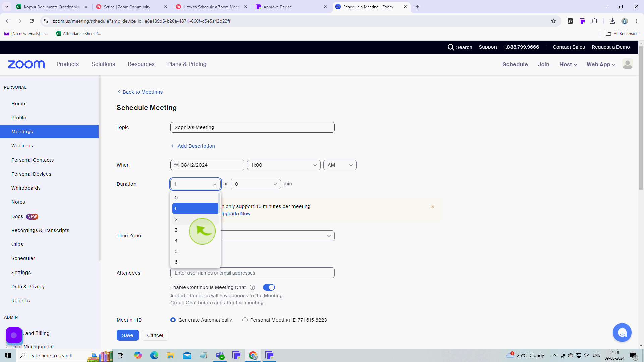Select 4 hours from duration list
The width and height of the screenshot is (644, 362).
click(195, 241)
